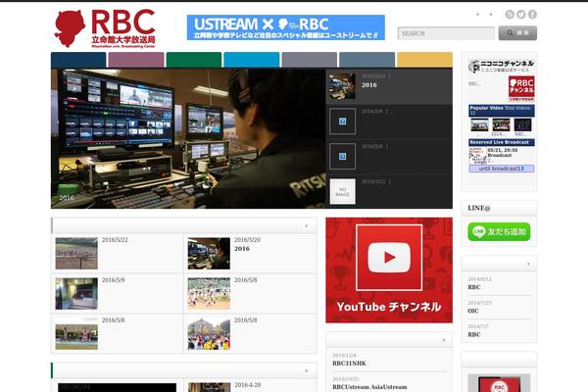Screen dimensions: 588x392
Task: Expand the arrow above RBC31NHK list
Action: click(444, 340)
